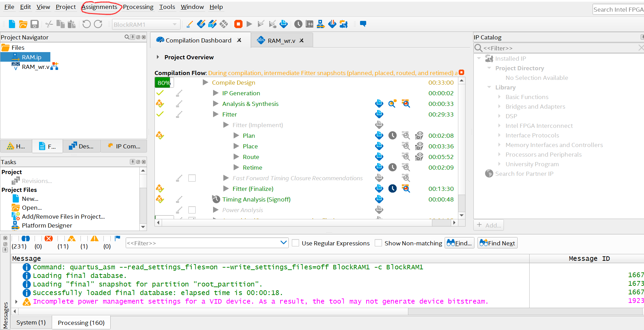
Task: Switch to the System (1) messages tab
Action: [31, 322]
